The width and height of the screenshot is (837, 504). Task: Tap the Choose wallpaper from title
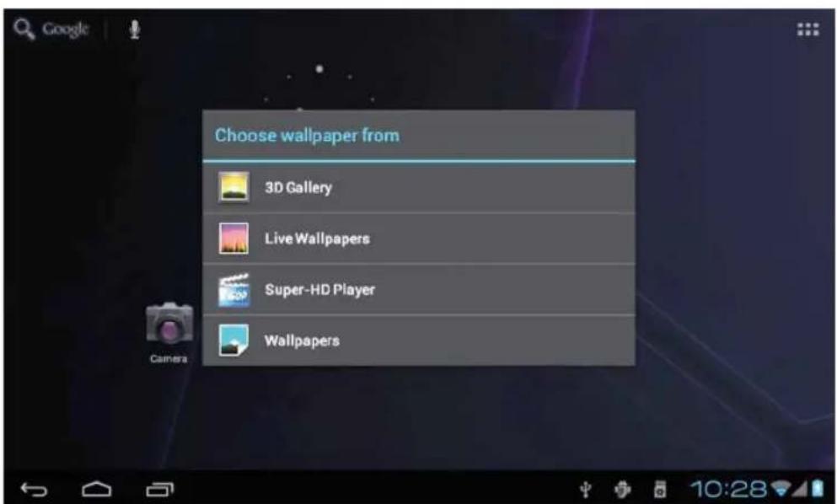tap(307, 136)
